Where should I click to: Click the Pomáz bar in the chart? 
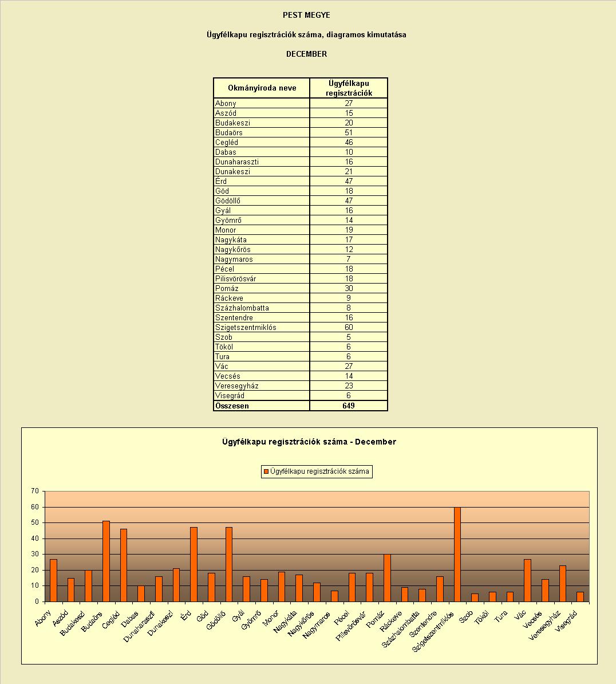click(387, 579)
